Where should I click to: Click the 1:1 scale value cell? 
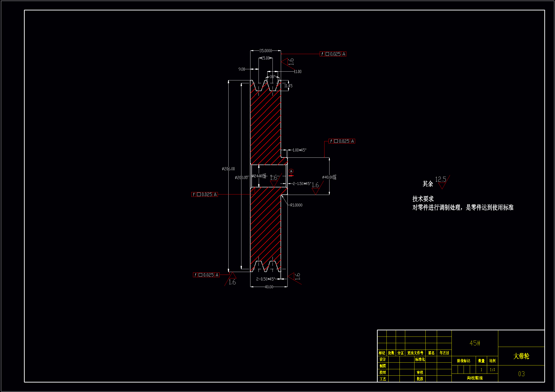pos(492,370)
